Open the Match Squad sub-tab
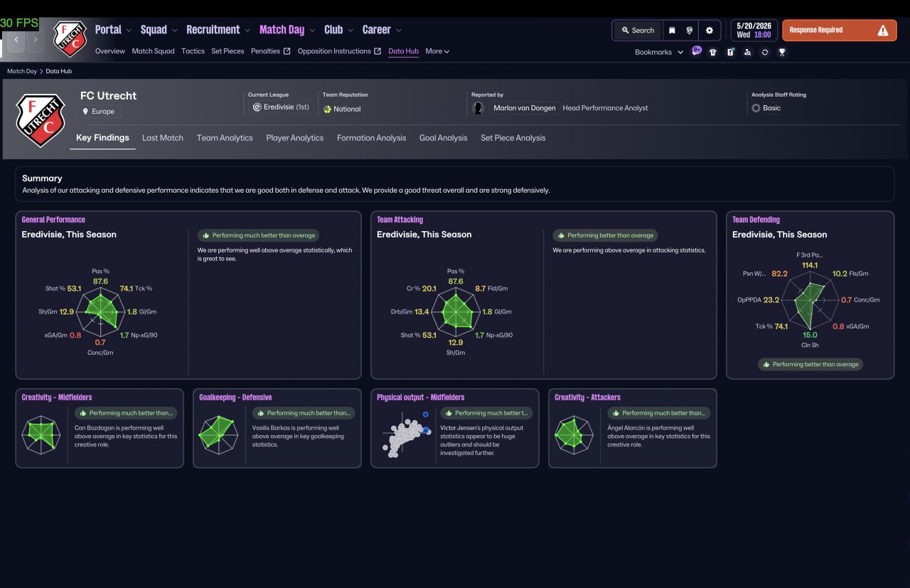910x588 pixels. click(x=153, y=51)
